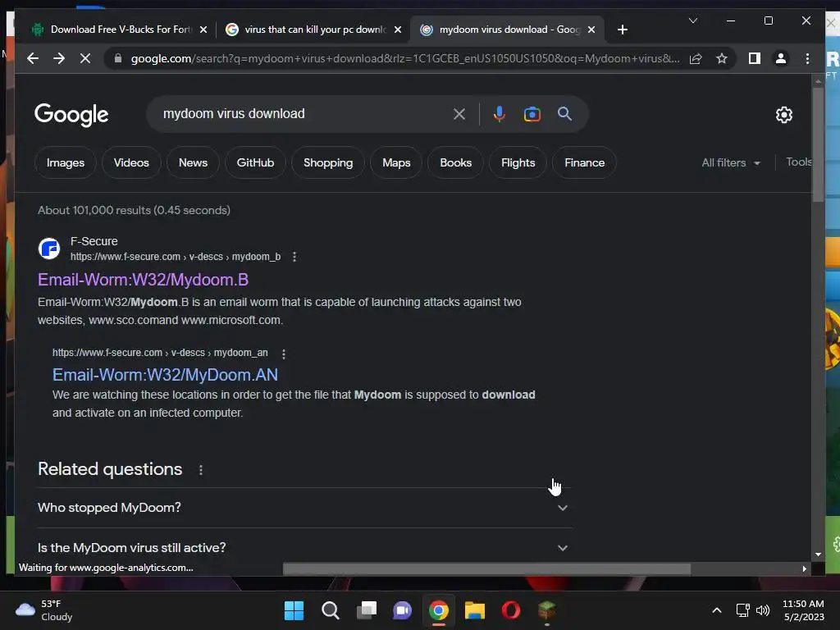Open the All filters dropdown

point(731,162)
